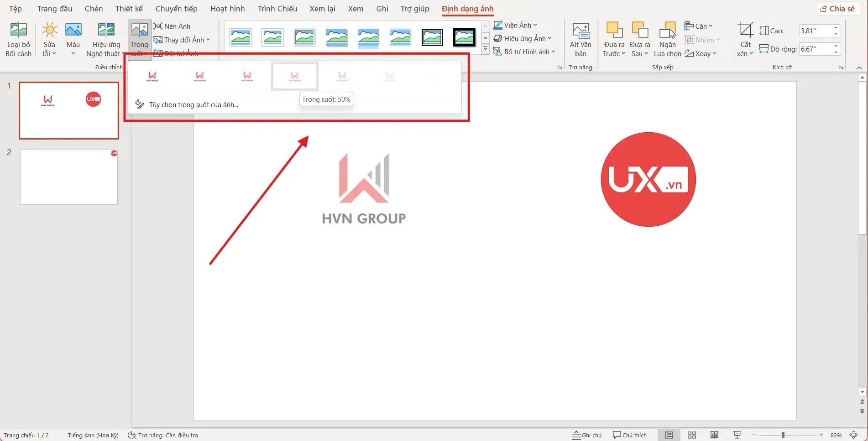This screenshot has height=441, width=868.
Task: Select slide 2 thumbnail
Action: 69,177
